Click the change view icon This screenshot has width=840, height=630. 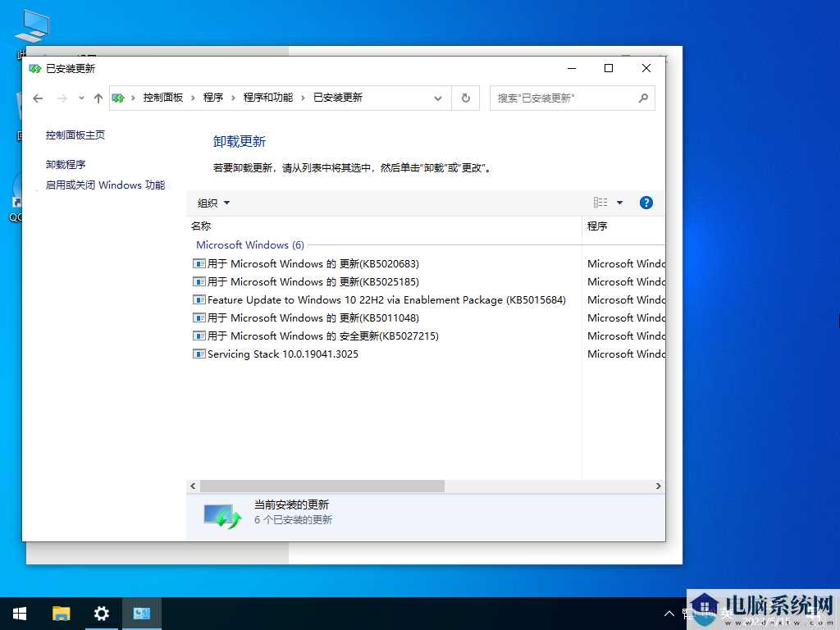pos(600,203)
